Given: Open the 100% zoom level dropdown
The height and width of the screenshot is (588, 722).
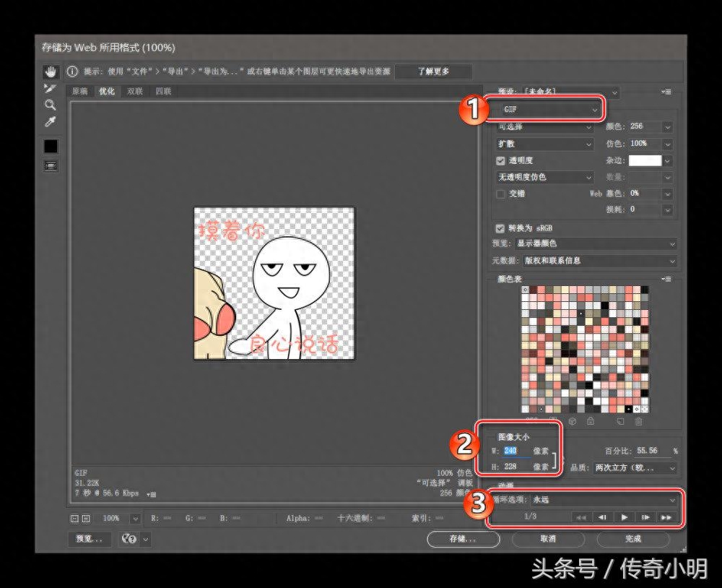Looking at the screenshot, I should (x=134, y=518).
